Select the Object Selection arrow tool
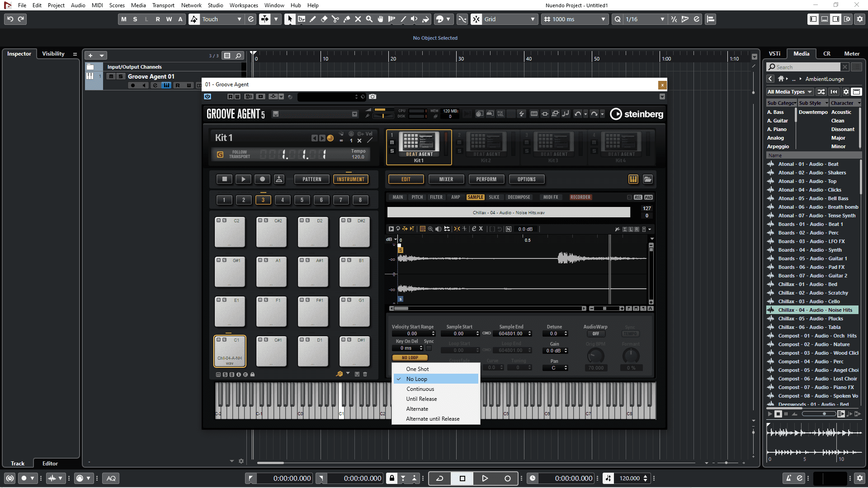Image resolution: width=868 pixels, height=488 pixels. click(x=290, y=19)
